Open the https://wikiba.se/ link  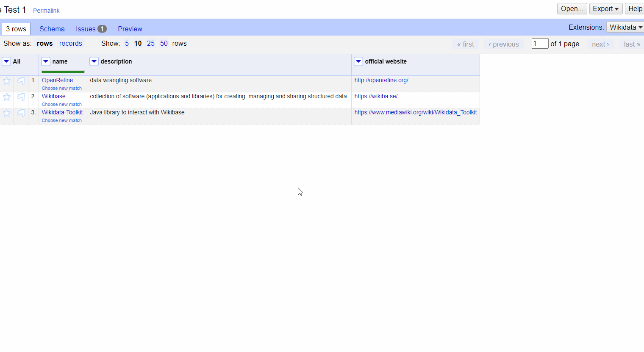(x=376, y=96)
